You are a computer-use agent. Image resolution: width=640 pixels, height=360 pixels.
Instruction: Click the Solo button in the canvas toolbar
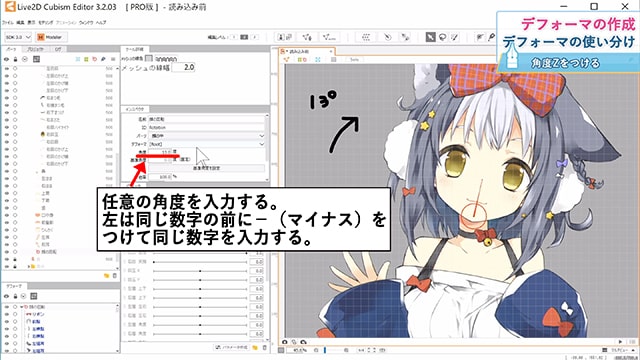(x=354, y=60)
